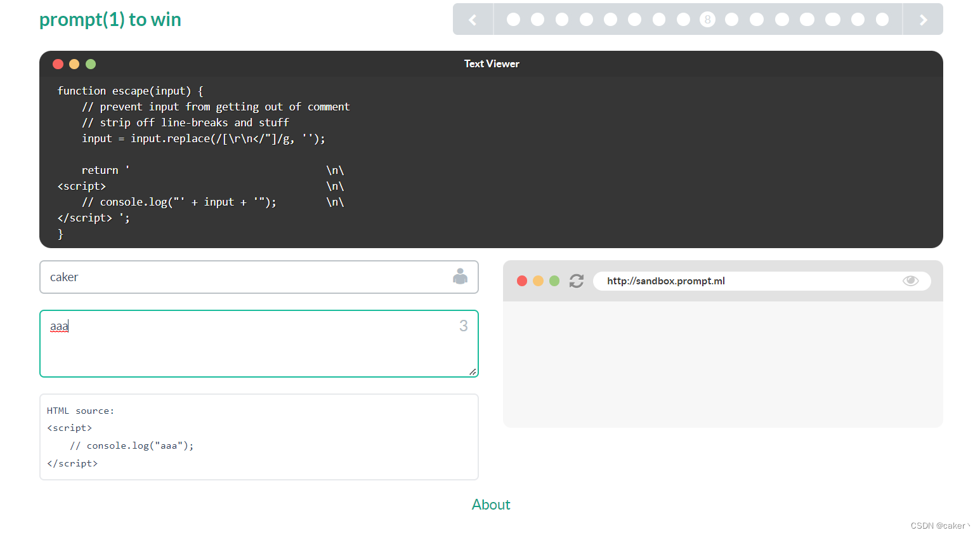The height and width of the screenshot is (535, 980).
Task: Click red dot of sandbox browser panel
Action: [522, 281]
